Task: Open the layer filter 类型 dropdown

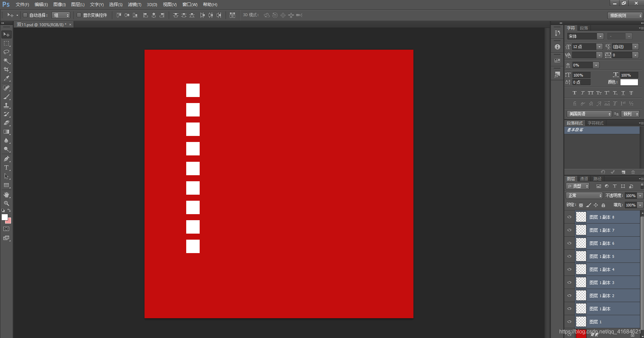Action: (x=577, y=186)
